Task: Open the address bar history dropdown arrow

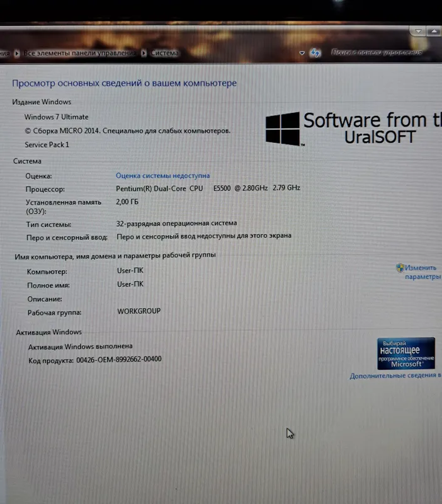Action: coord(302,53)
